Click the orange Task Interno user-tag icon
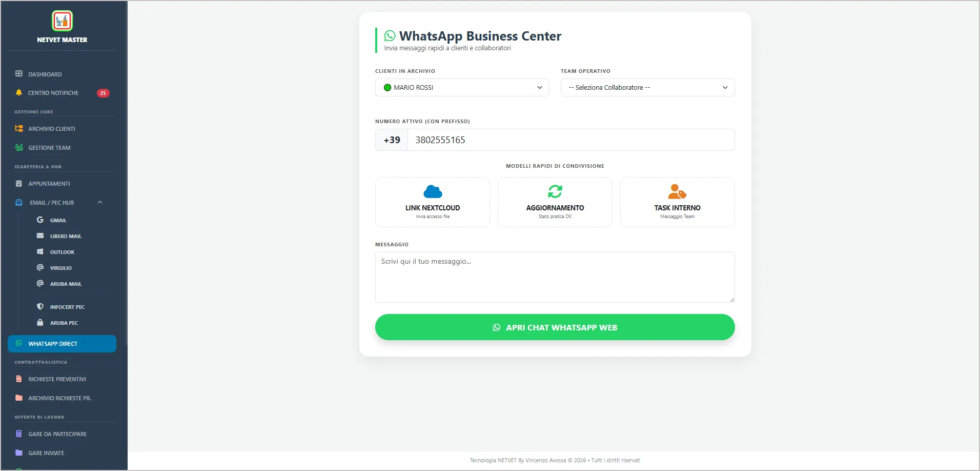 point(677,191)
